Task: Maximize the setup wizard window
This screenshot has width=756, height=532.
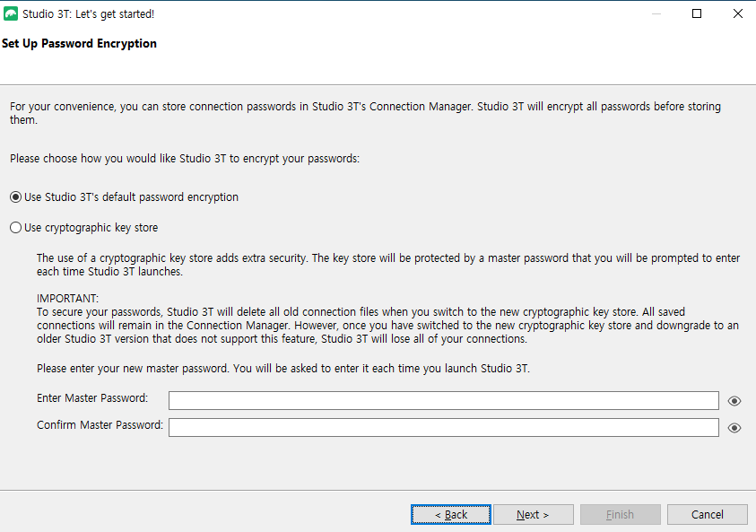Action: tap(697, 13)
